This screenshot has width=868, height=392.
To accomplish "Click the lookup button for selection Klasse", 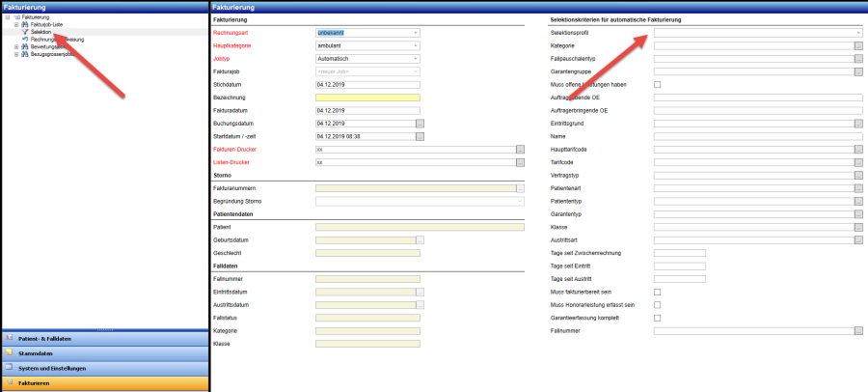I will click(858, 227).
